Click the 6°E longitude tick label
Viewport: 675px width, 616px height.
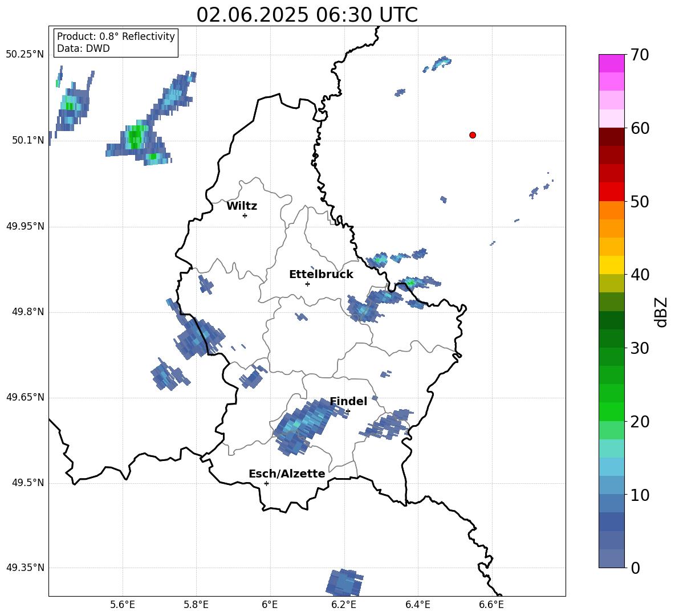[270, 605]
